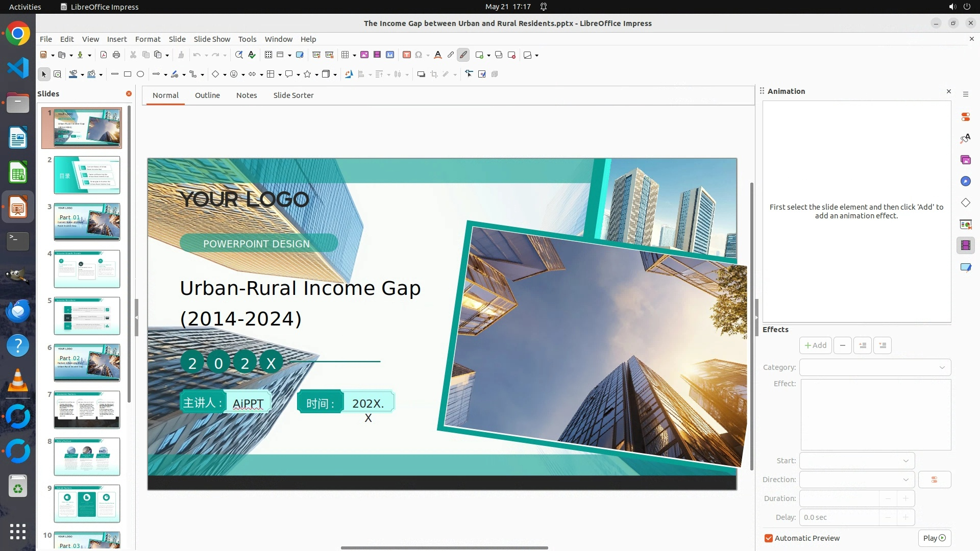
Task: Select slide 4 thumbnail in Slides panel
Action: (87, 269)
